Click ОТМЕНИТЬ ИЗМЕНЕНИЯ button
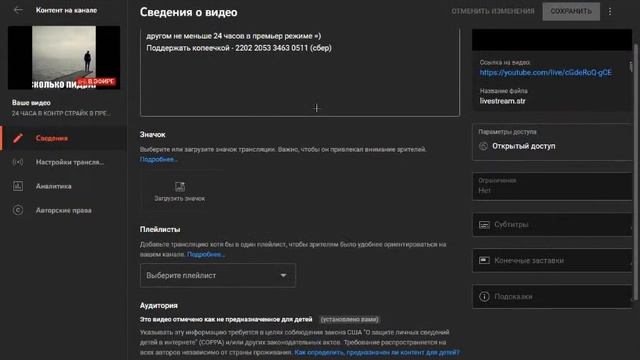 tap(493, 11)
